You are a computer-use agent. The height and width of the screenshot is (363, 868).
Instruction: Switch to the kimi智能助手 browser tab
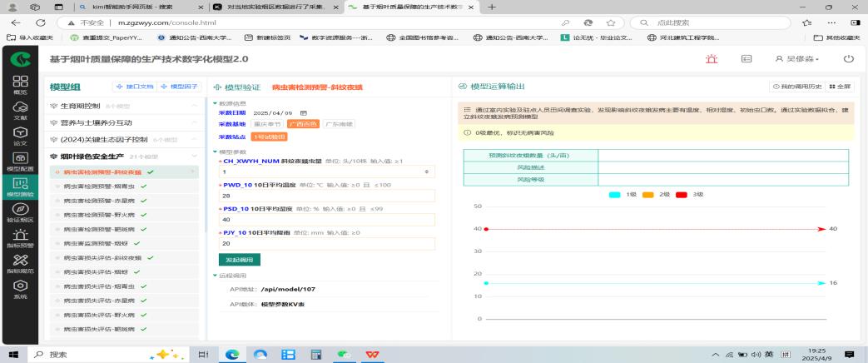141,7
